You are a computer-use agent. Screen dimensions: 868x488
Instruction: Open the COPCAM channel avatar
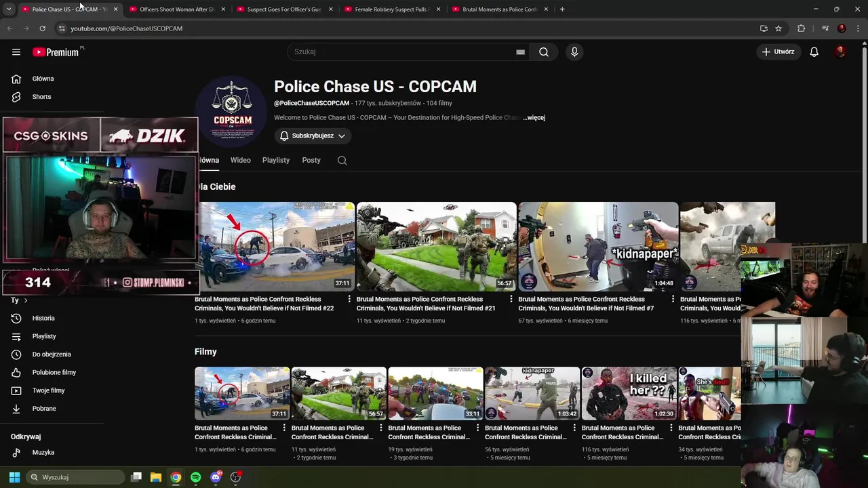point(232,111)
